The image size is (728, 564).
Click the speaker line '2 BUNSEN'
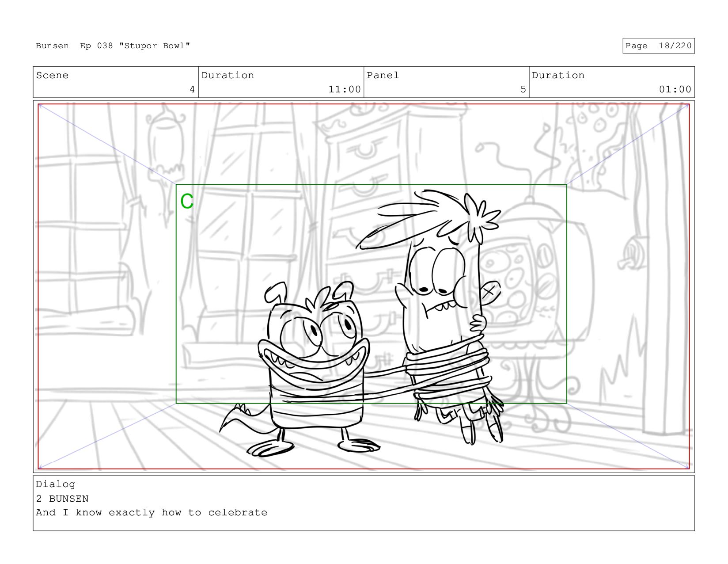(x=62, y=499)
